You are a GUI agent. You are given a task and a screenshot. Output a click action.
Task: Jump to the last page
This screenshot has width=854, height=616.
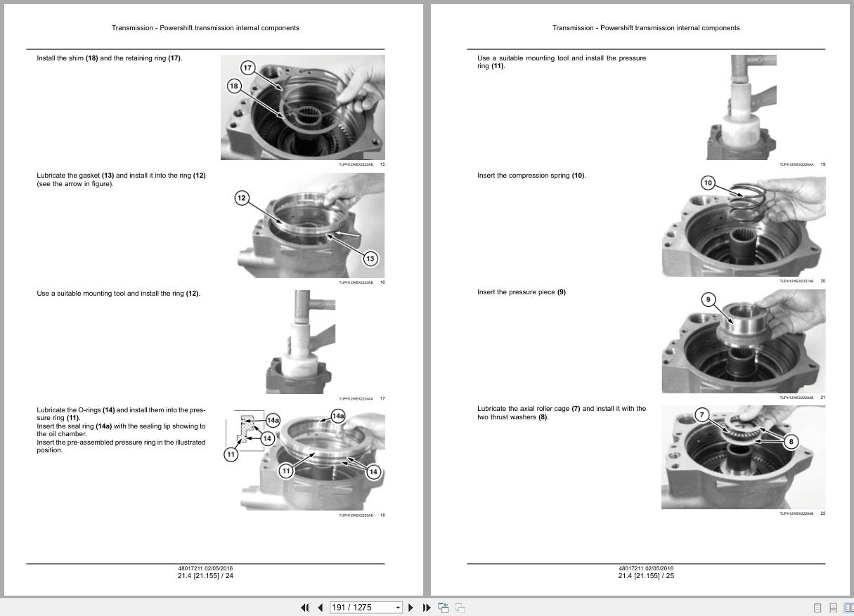[427, 608]
